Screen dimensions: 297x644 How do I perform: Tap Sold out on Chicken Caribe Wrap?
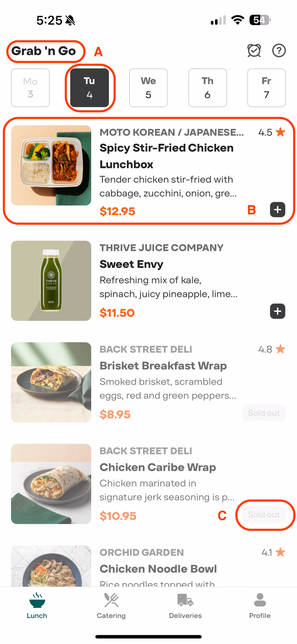pos(264,514)
